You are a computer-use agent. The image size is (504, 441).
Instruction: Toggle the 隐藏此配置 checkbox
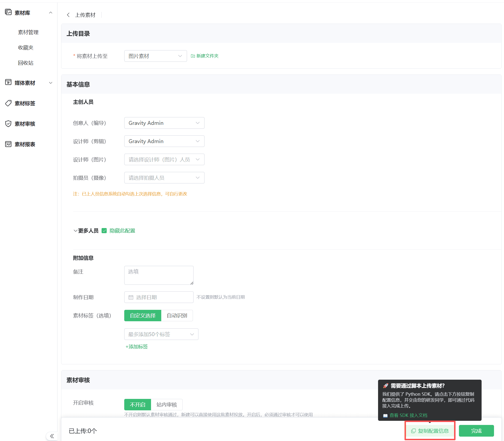[104, 230]
